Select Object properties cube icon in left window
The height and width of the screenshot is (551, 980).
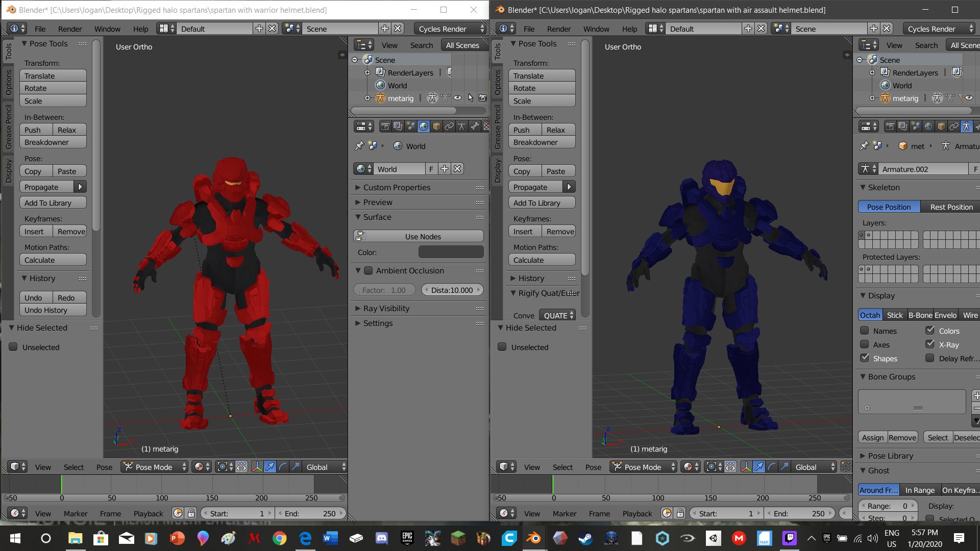pyautogui.click(x=436, y=126)
